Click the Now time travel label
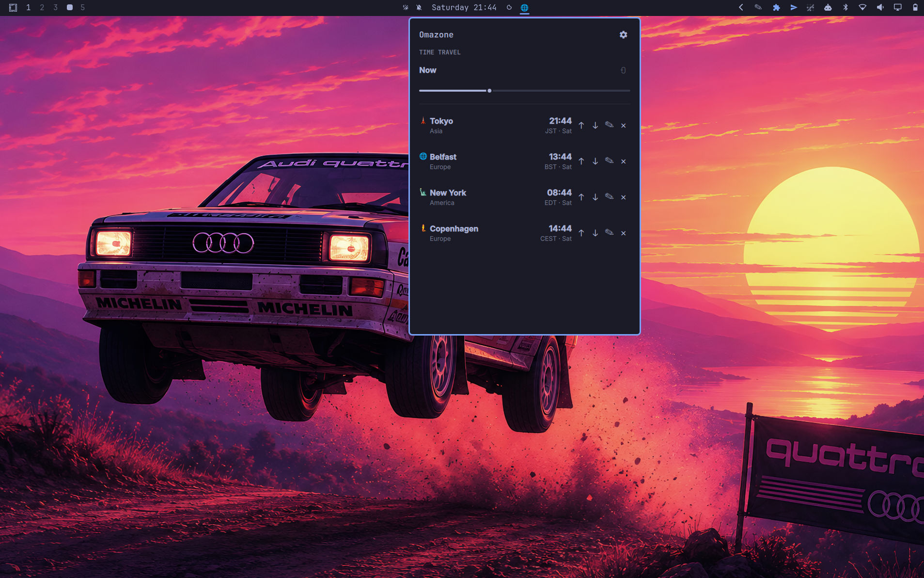Viewport: 924px width, 578px height. (428, 70)
